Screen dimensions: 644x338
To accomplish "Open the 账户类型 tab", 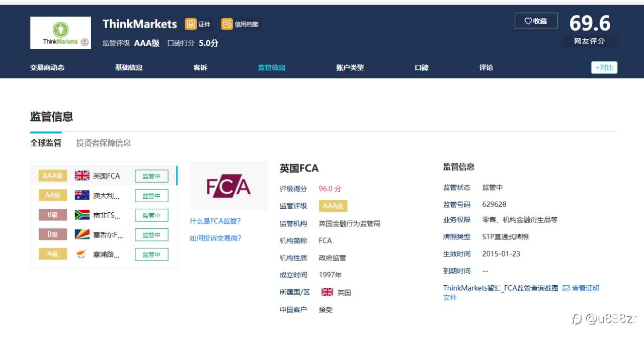I will click(x=350, y=67).
